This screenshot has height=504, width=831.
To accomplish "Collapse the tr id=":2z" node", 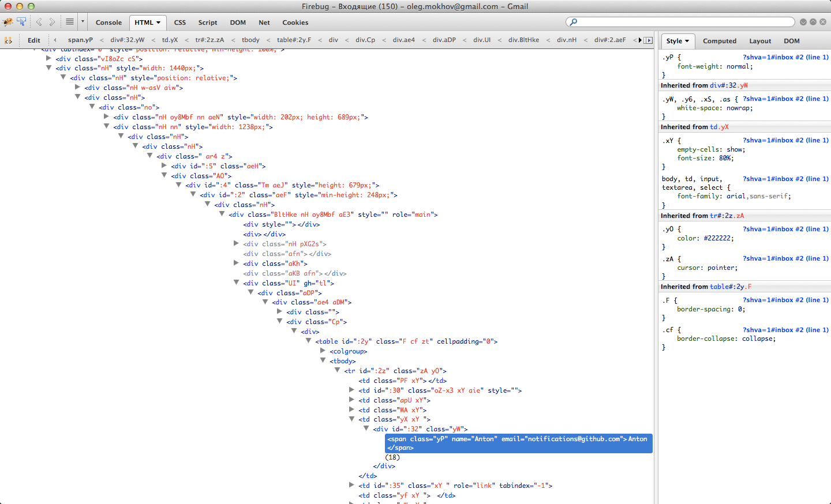I will click(x=338, y=370).
